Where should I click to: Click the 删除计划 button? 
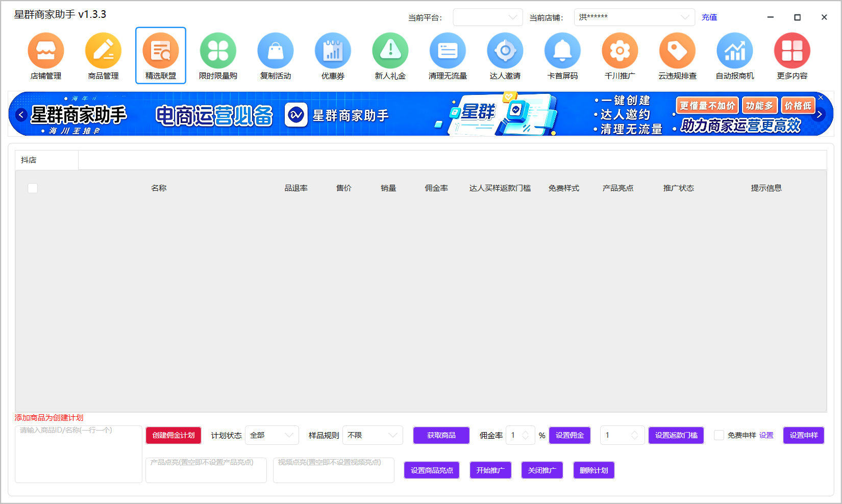tap(594, 470)
